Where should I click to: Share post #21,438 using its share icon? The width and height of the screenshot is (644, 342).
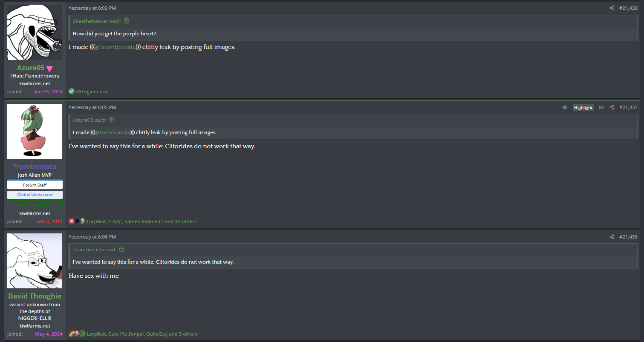612,237
